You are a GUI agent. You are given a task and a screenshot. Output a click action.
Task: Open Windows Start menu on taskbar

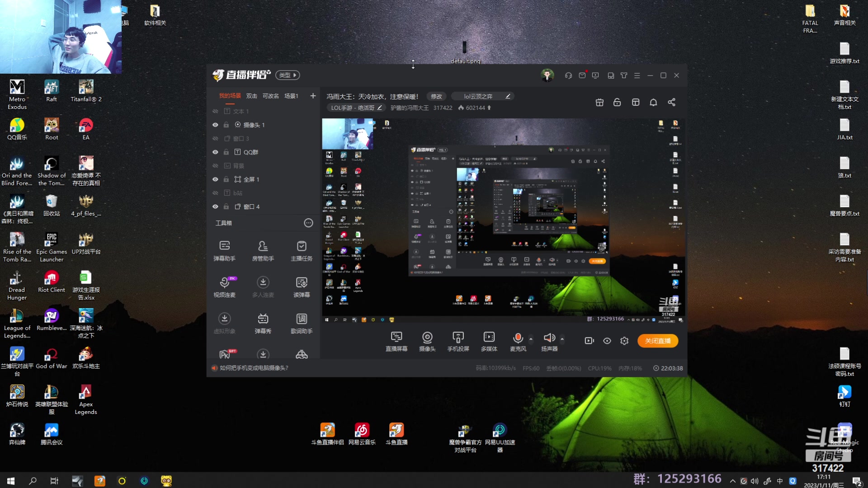pyautogui.click(x=11, y=481)
